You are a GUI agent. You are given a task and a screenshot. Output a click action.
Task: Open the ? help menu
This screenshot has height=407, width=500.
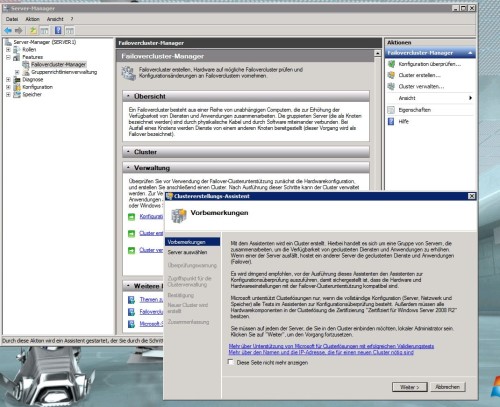click(x=72, y=19)
